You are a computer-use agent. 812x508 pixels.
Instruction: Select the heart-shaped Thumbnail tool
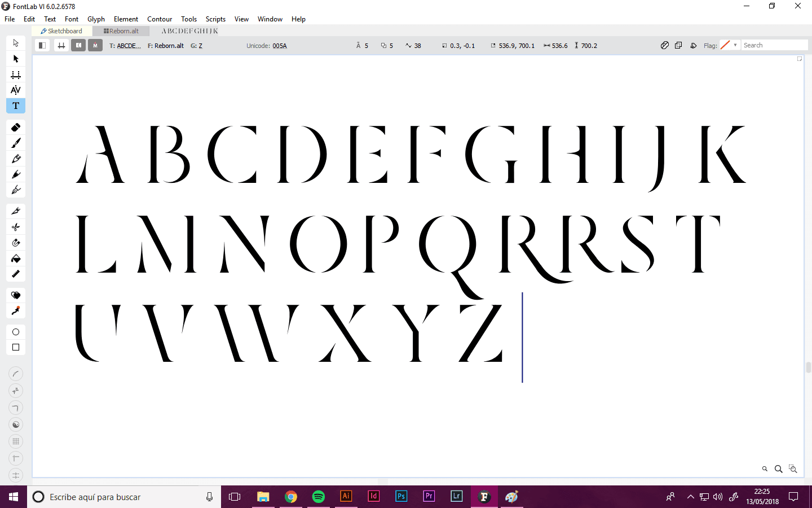[x=16, y=295]
